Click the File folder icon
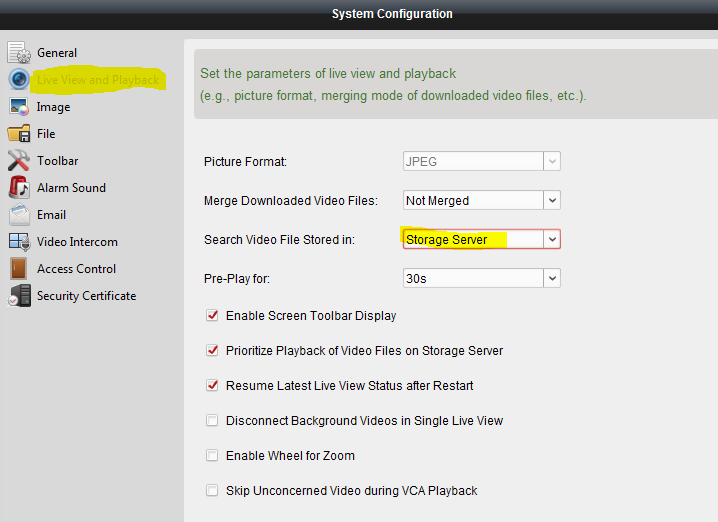Viewport: 718px width, 522px height. pyautogui.click(x=19, y=134)
